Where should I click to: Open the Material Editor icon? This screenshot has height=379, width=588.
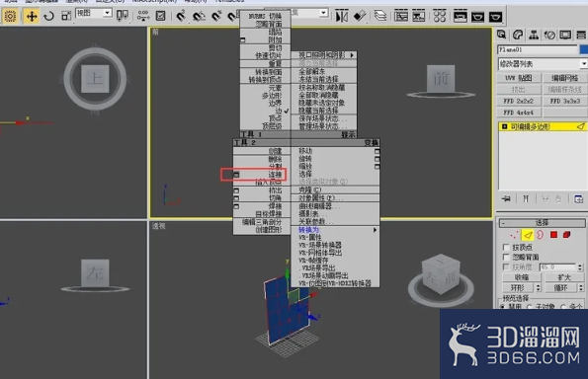439,16
